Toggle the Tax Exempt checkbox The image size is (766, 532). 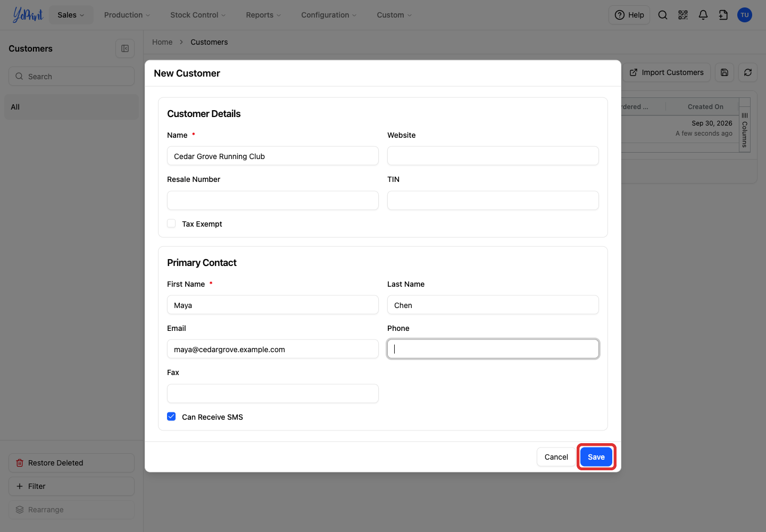click(171, 223)
